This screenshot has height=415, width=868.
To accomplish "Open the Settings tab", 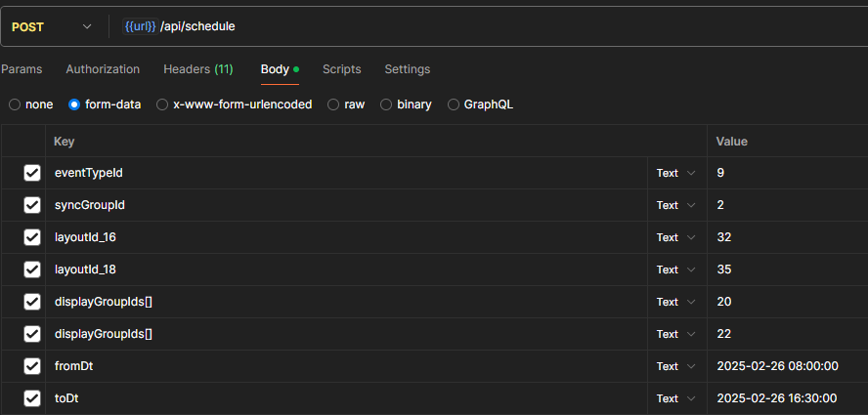I will point(407,69).
